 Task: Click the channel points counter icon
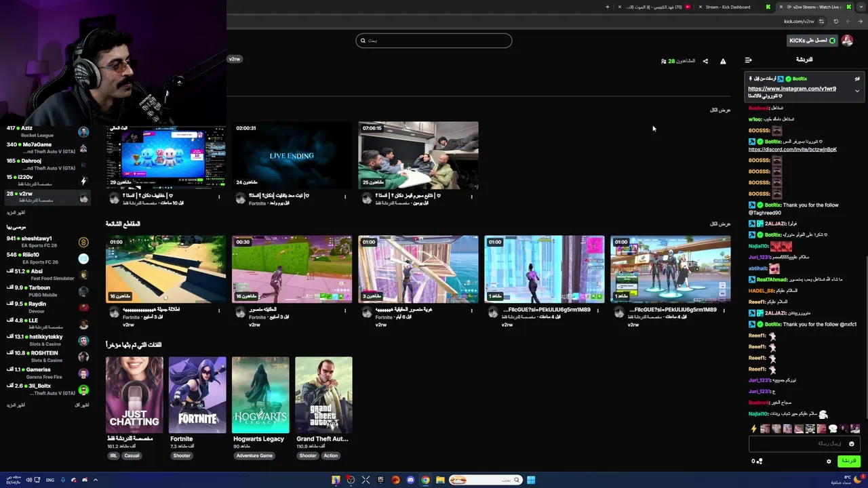coord(759,462)
